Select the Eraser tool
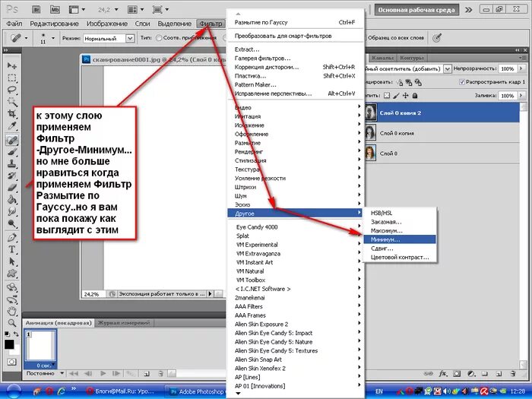The height and width of the screenshot is (399, 532). coord(12,188)
